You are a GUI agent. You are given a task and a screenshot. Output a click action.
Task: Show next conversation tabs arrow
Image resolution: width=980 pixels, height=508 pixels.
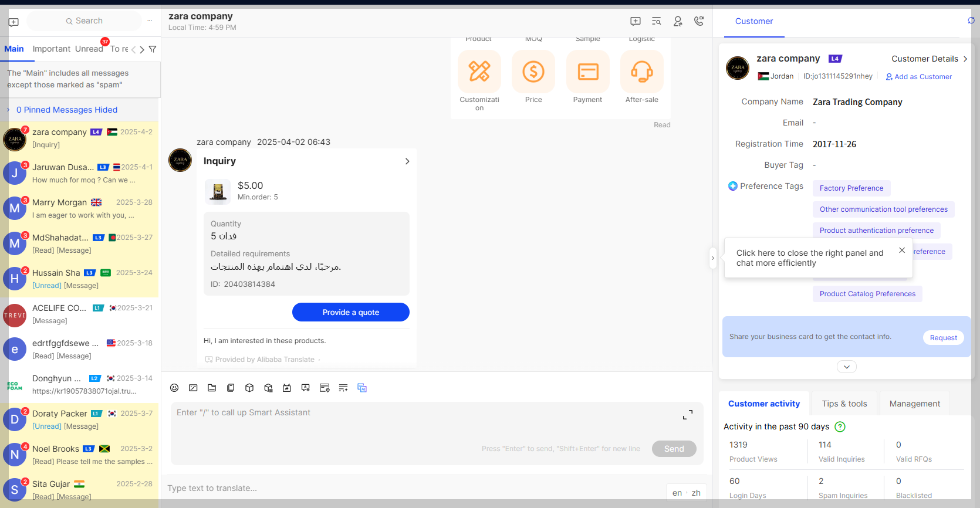click(x=142, y=50)
